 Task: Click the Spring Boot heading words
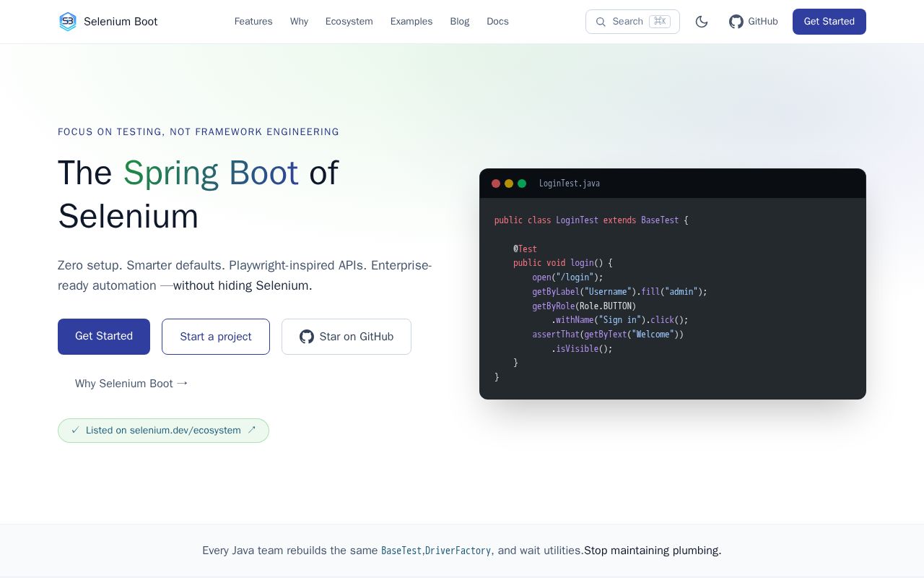(x=211, y=173)
